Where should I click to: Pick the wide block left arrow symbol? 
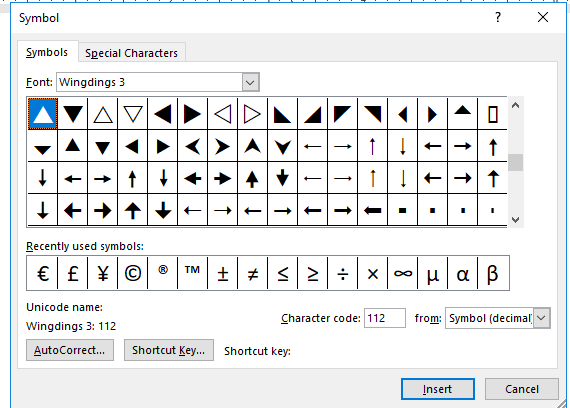(x=373, y=210)
